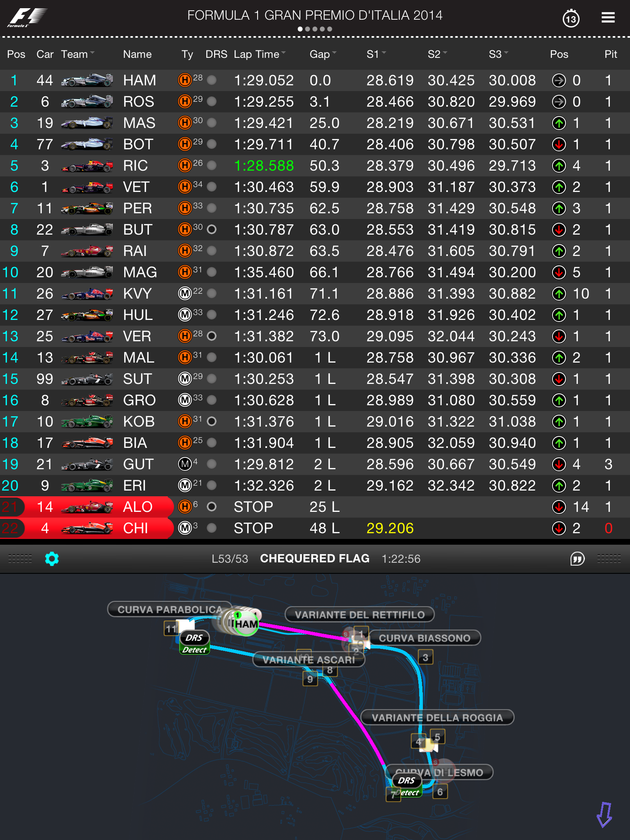Tap the Caterham car icon for KOB
Image resolution: width=630 pixels, height=840 pixels.
tap(87, 421)
